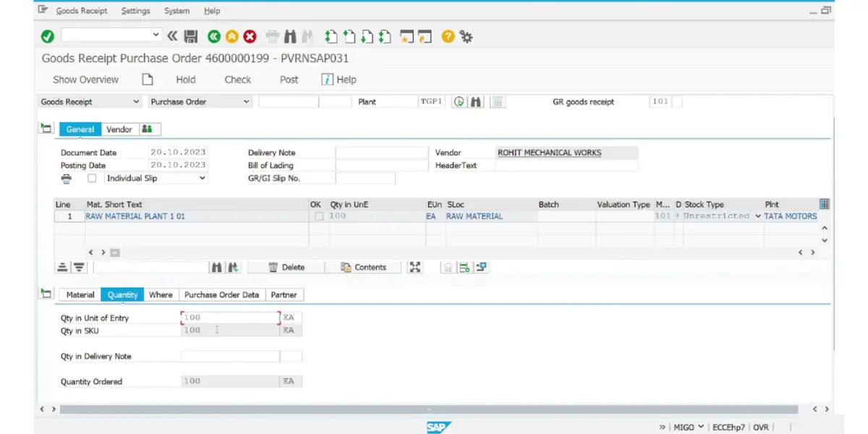This screenshot has width=868, height=434.
Task: Click the Save floppy disk icon
Action: pyautogui.click(x=191, y=36)
